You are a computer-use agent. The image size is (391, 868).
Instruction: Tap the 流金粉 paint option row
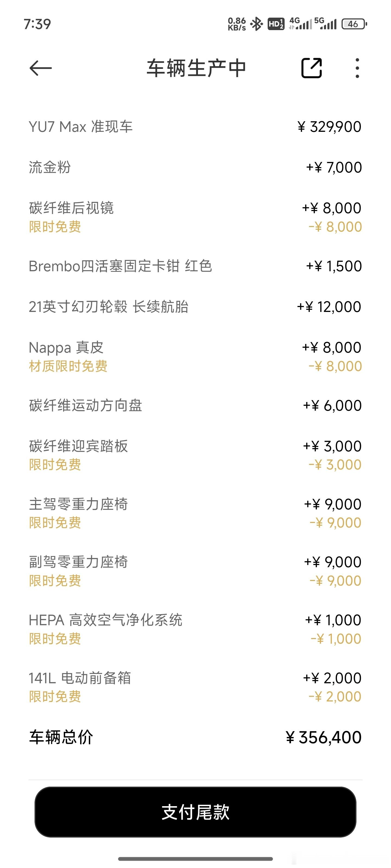point(195,167)
